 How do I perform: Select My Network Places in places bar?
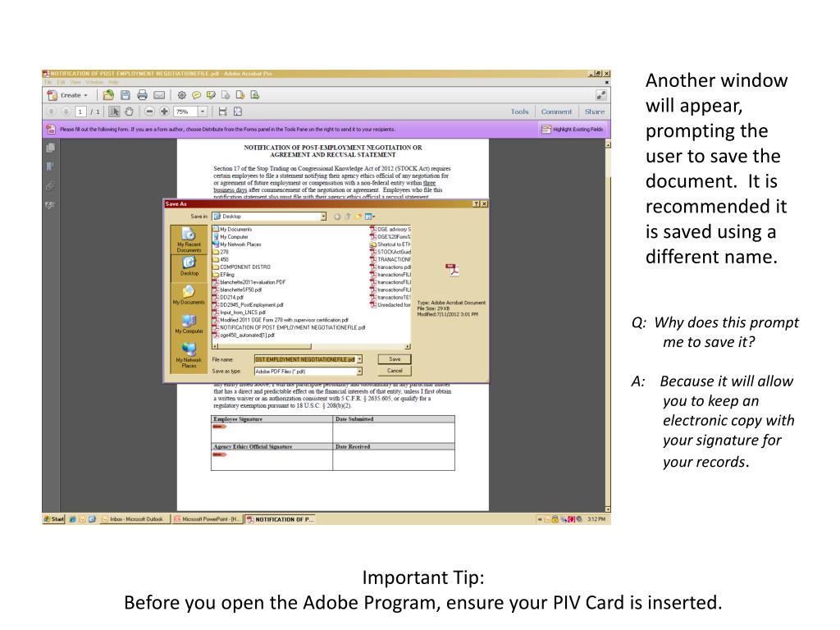[189, 355]
